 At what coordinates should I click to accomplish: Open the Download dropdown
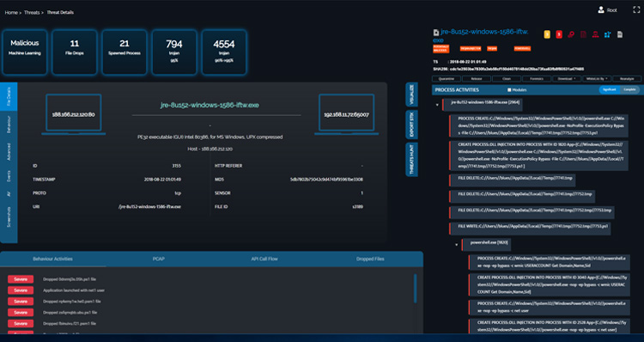pos(567,78)
